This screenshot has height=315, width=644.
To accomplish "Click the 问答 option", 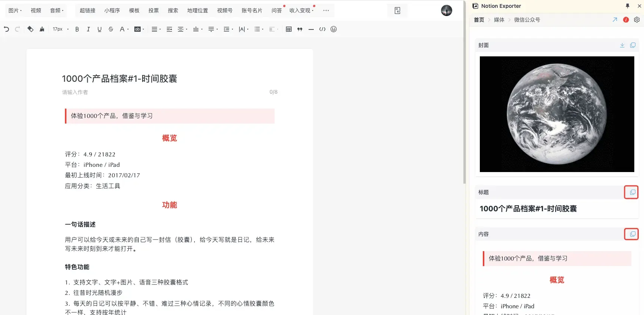I will [x=277, y=10].
